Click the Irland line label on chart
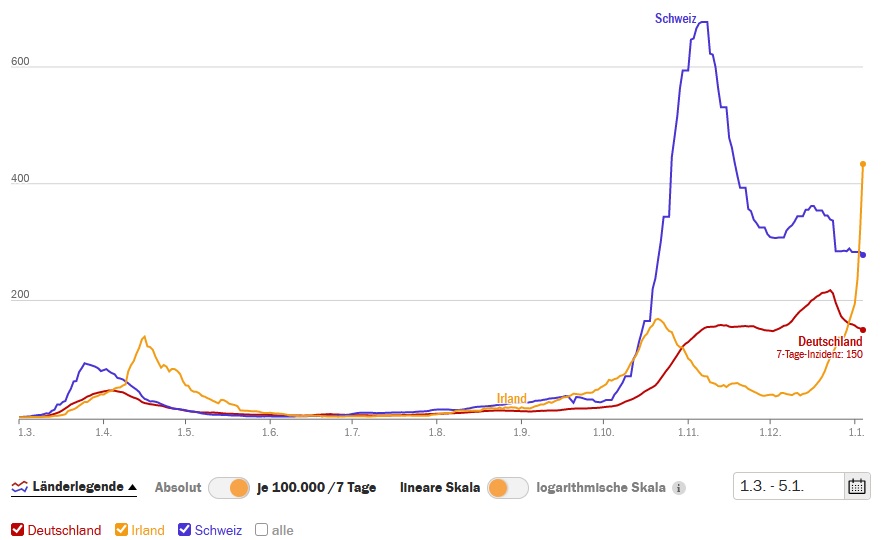This screenshot has height=540, width=884. (x=511, y=398)
